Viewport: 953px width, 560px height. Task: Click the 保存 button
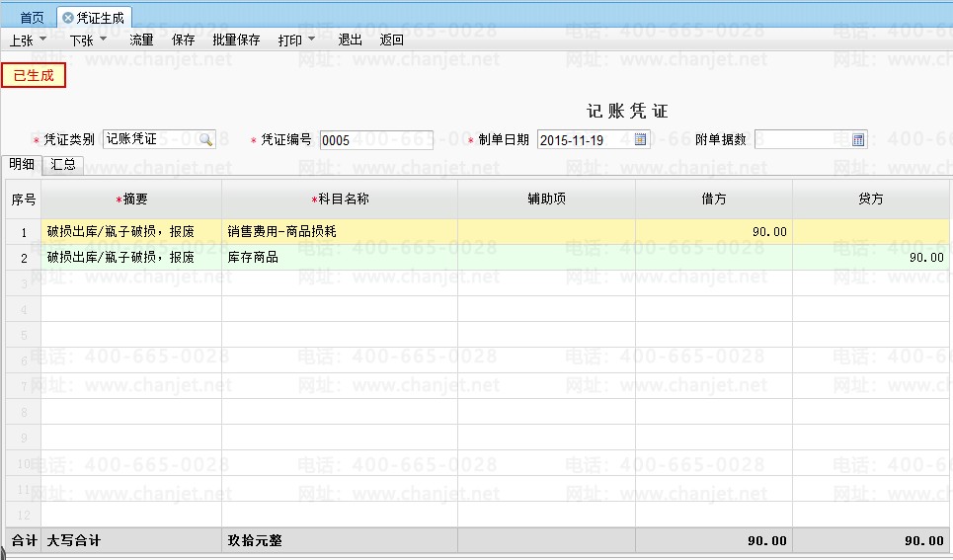coord(183,40)
